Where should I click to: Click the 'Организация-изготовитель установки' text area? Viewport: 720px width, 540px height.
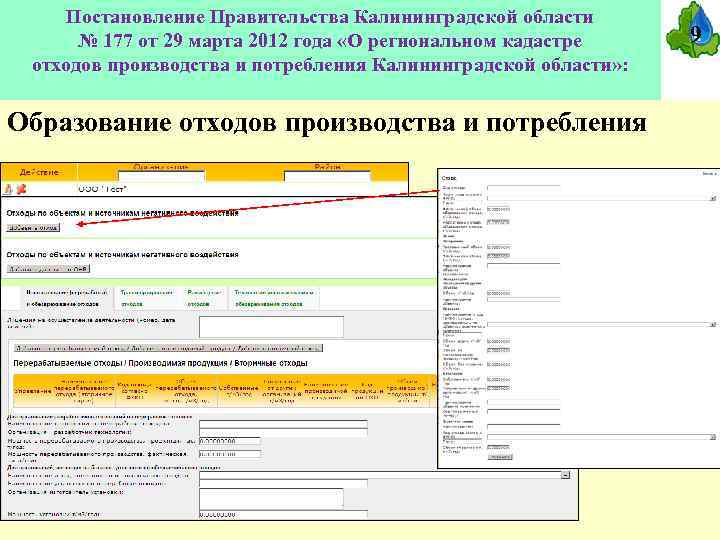click(x=271, y=499)
